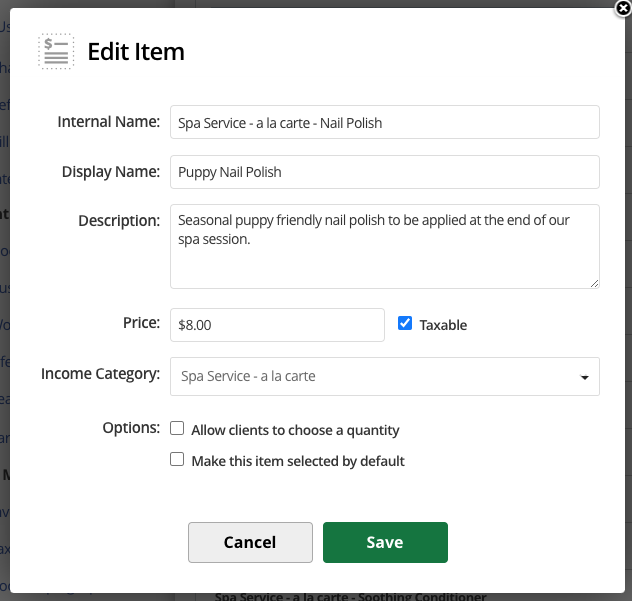The image size is (632, 601).
Task: Click the Price label
Action: 141,322
